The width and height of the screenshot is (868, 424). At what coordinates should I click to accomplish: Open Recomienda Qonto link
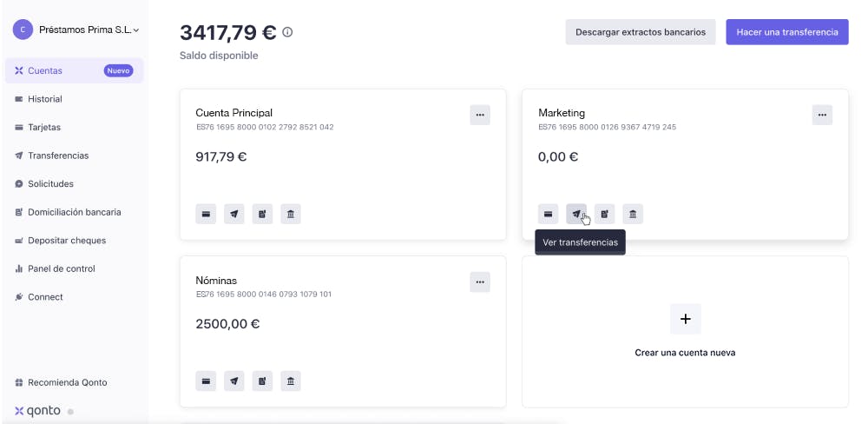61,382
